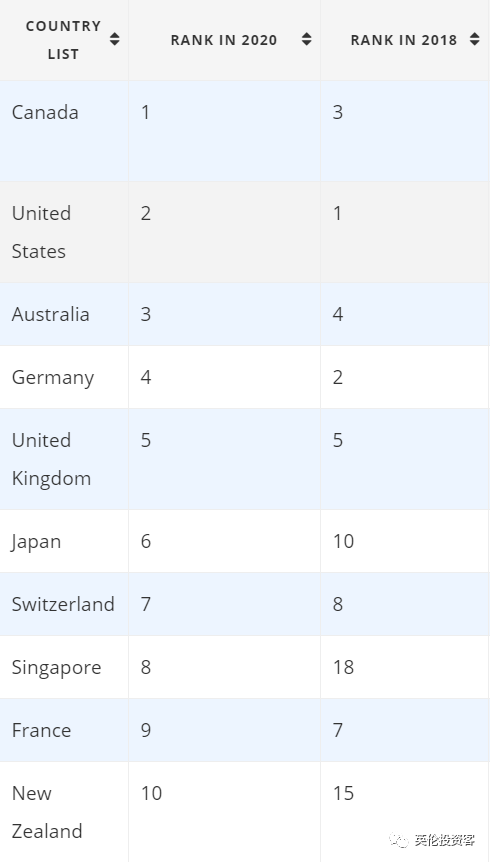This screenshot has width=490, height=862.
Task: Click the Rank in 2020 header text
Action: [x=224, y=40]
